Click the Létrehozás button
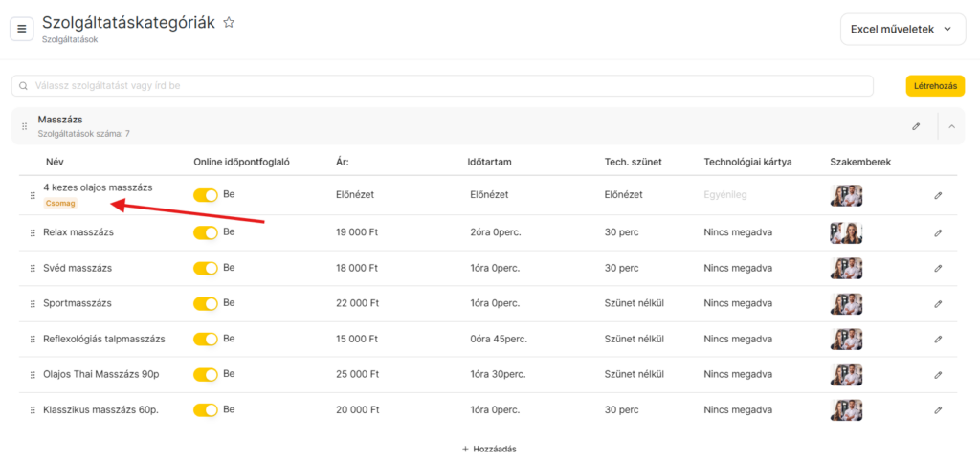This screenshot has height=462, width=980. coord(935,86)
